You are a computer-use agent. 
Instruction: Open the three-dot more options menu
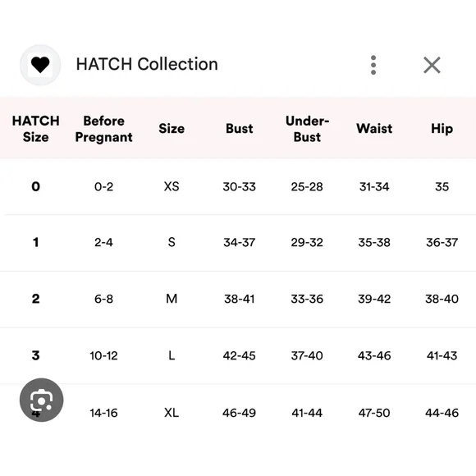(x=373, y=65)
